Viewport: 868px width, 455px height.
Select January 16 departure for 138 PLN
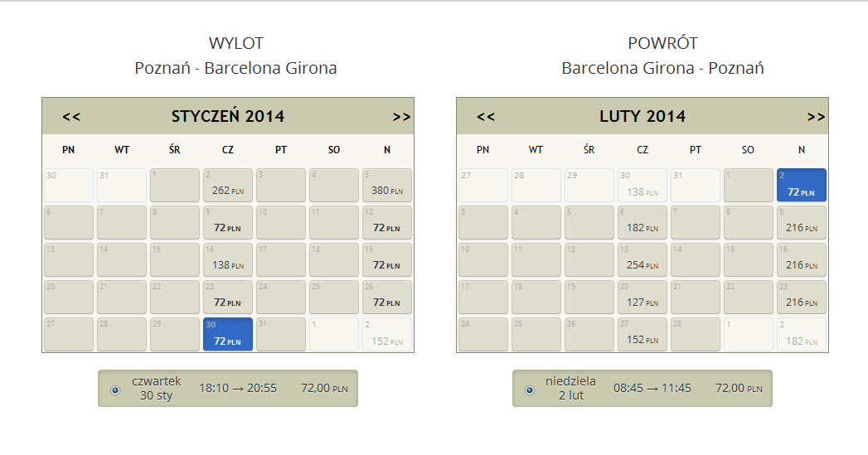tap(228, 259)
